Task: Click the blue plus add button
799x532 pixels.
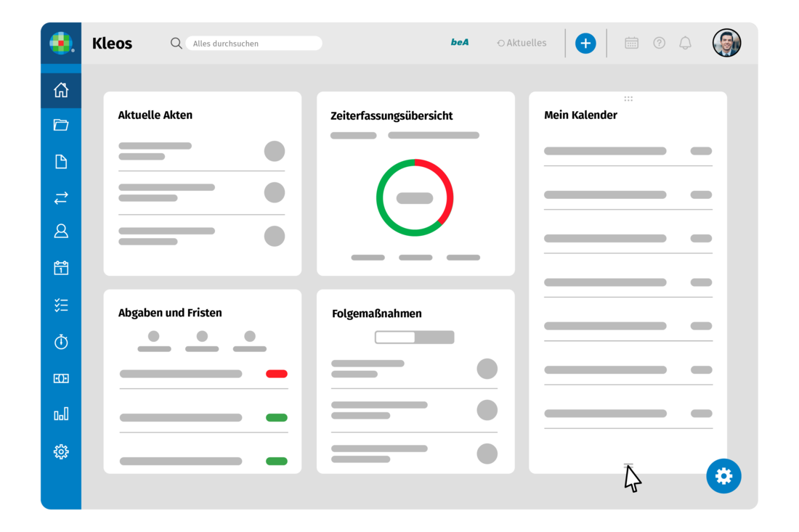Action: 585,43
